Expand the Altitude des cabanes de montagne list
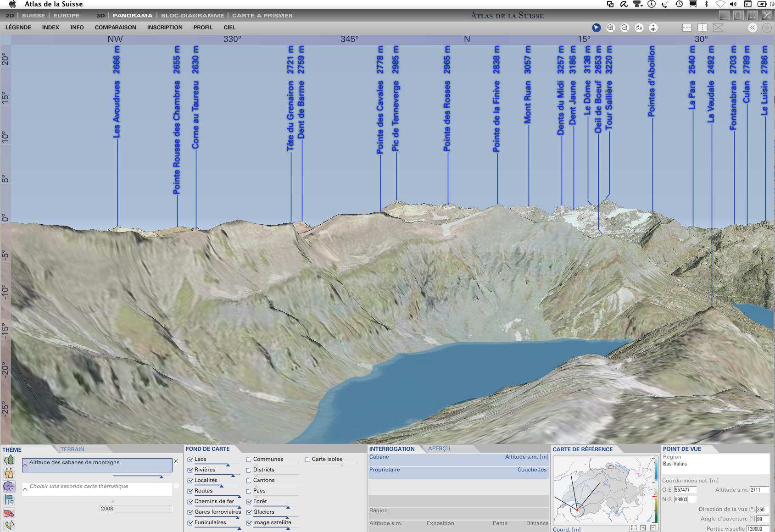This screenshot has height=532, width=775. (x=25, y=465)
